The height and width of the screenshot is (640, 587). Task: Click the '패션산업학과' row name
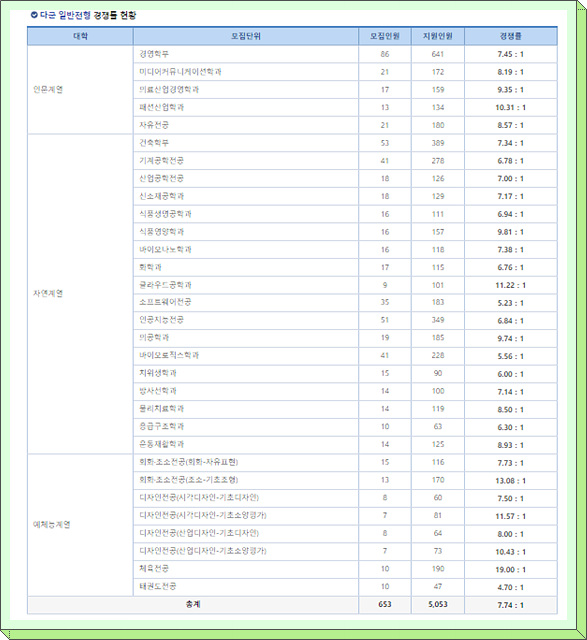(x=162, y=107)
